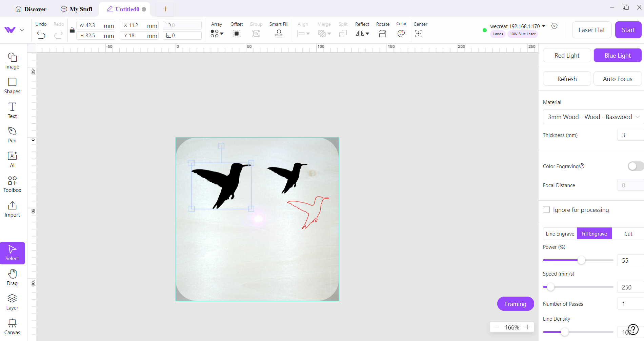This screenshot has height=341, width=644.
Task: Open the help question mark button
Action: (x=633, y=329)
